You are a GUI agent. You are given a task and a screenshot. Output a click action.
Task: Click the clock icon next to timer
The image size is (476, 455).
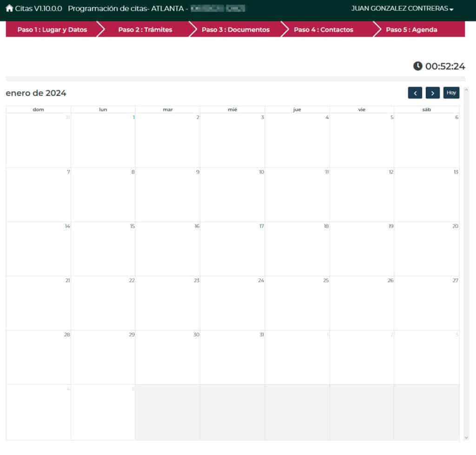418,66
